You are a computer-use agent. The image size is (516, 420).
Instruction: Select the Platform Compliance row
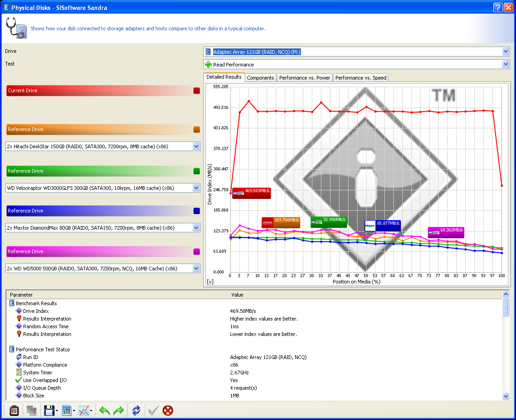click(x=254, y=364)
